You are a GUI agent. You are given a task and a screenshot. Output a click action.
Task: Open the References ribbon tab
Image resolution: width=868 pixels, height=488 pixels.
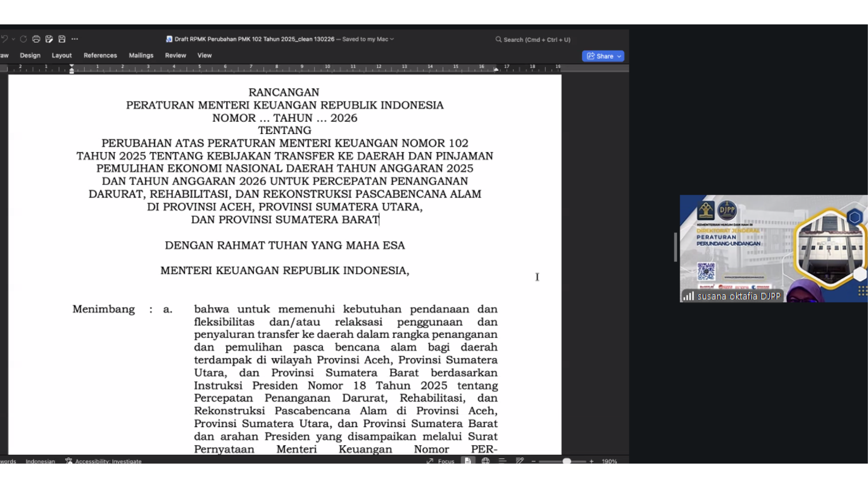pos(100,56)
